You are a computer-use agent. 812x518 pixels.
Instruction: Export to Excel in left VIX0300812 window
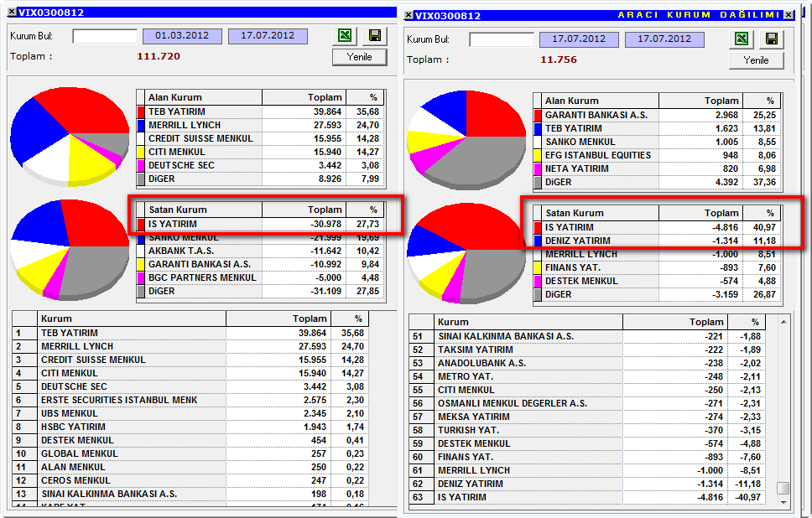345,35
